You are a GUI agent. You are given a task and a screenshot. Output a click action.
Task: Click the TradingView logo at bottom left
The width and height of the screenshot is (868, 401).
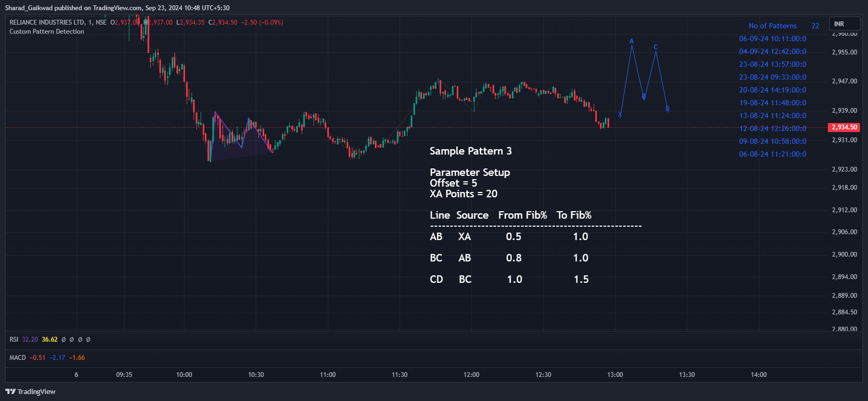(30, 391)
